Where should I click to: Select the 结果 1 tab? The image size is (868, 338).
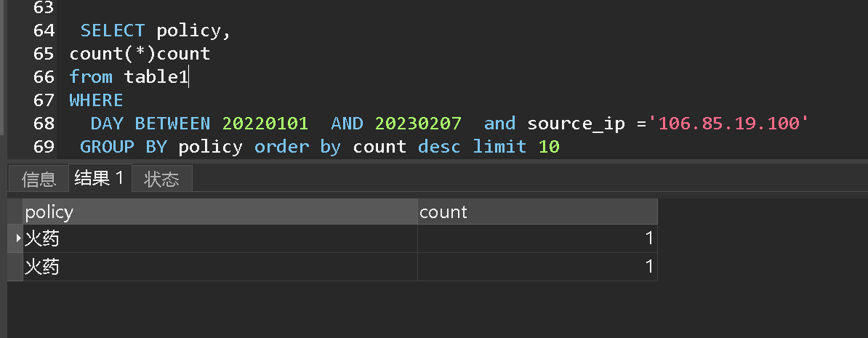[x=100, y=178]
